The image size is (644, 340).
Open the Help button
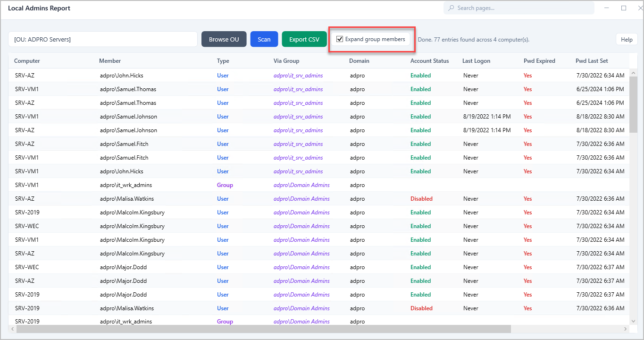(626, 39)
